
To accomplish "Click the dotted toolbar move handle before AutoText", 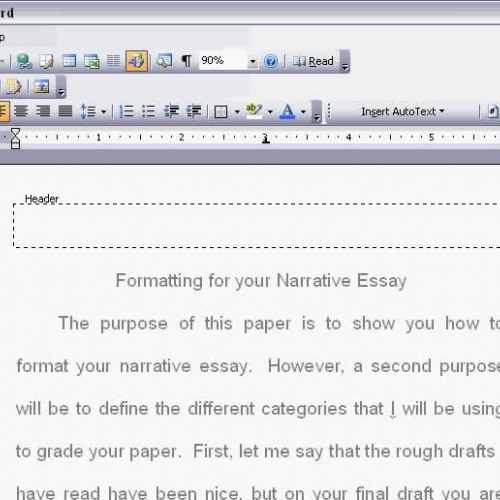I will coord(329,111).
